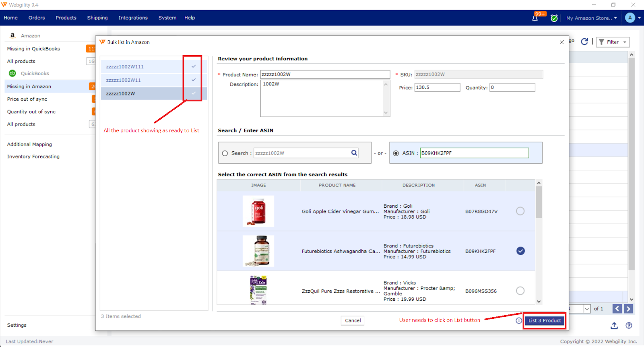Open the Filter dropdown
Image resolution: width=644 pixels, height=347 pixels.
click(x=613, y=42)
